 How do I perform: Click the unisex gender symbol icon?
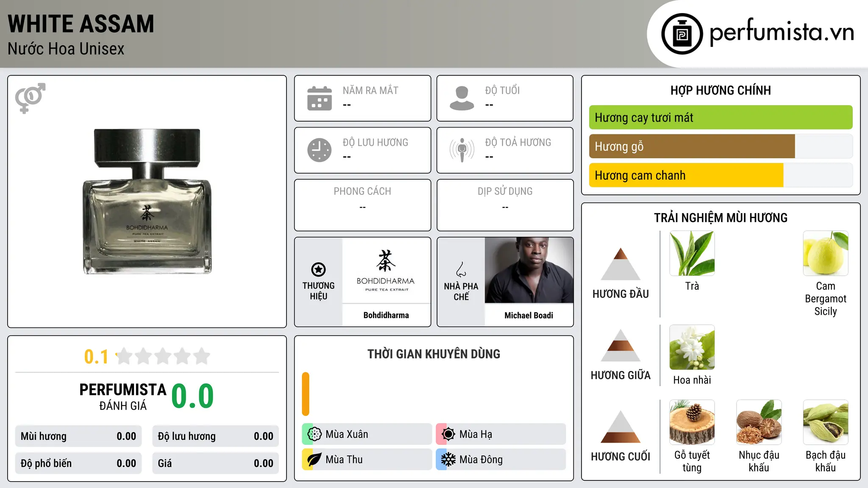[30, 98]
